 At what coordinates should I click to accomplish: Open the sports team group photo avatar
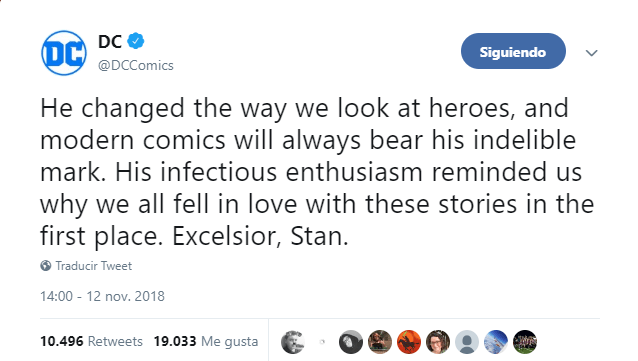[525, 341]
